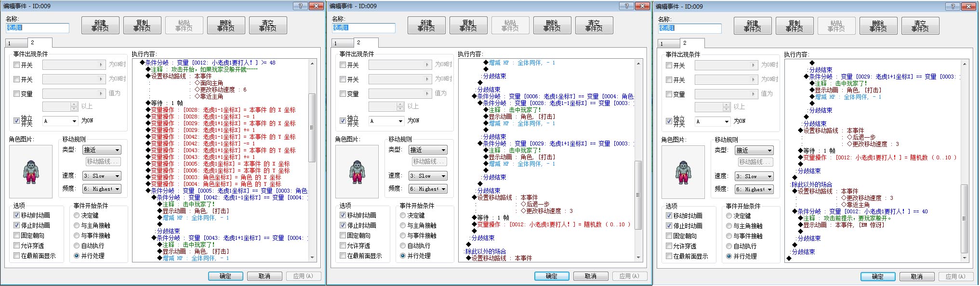The height and width of the screenshot is (286, 980).
Task: Open 类型 dropdown in the left window
Action: pos(102,150)
